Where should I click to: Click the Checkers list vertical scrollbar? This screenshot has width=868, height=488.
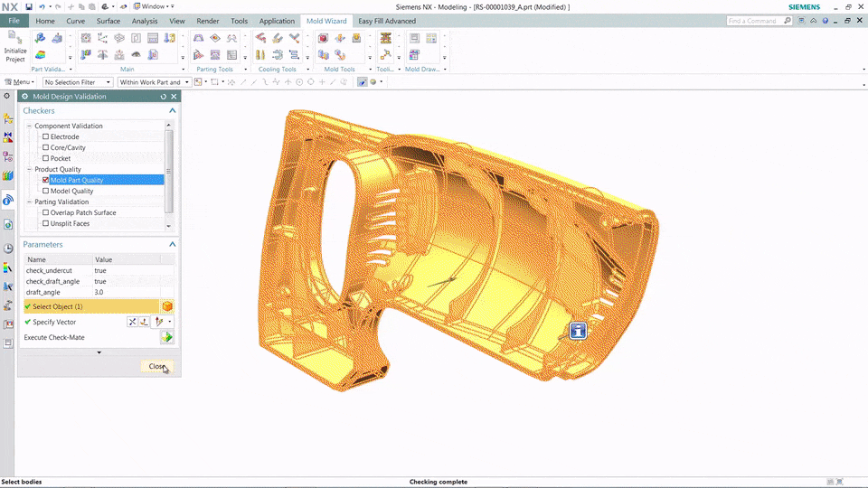pos(169,172)
